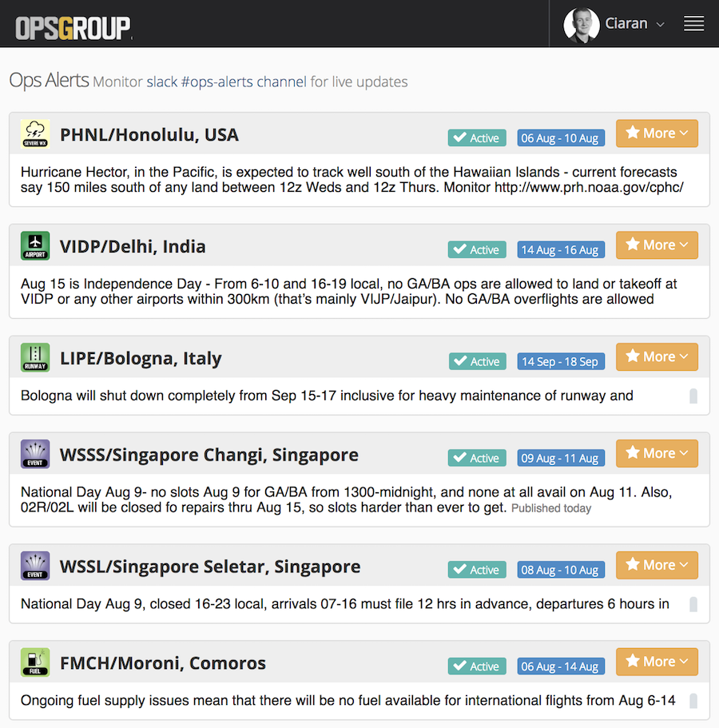The width and height of the screenshot is (719, 728).
Task: Click the OPSGROUP logo
Action: pyautogui.click(x=73, y=28)
